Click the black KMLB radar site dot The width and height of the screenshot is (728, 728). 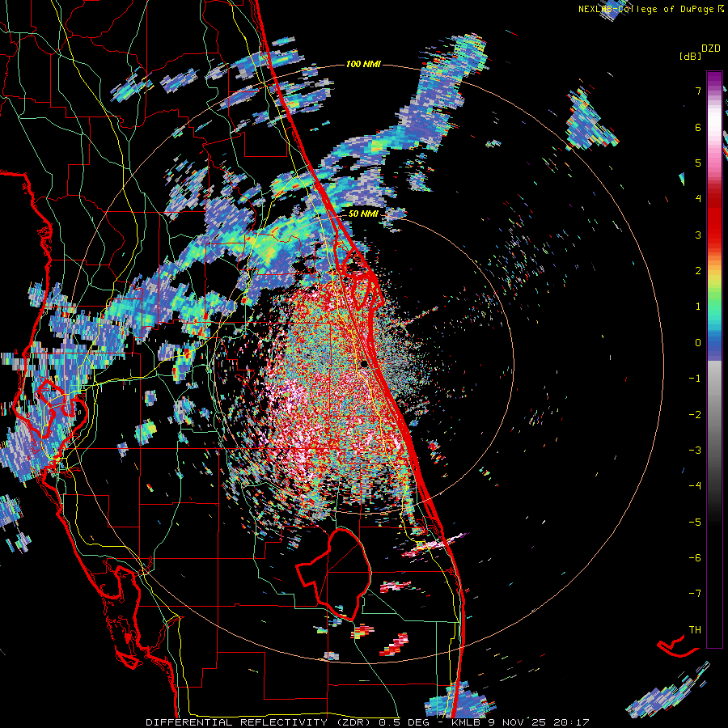pyautogui.click(x=364, y=364)
